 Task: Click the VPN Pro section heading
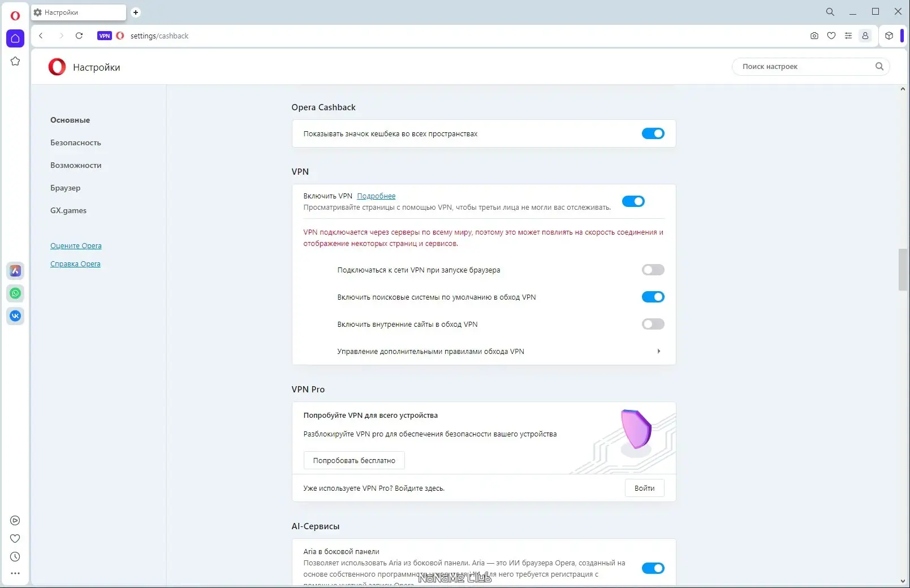[308, 390]
